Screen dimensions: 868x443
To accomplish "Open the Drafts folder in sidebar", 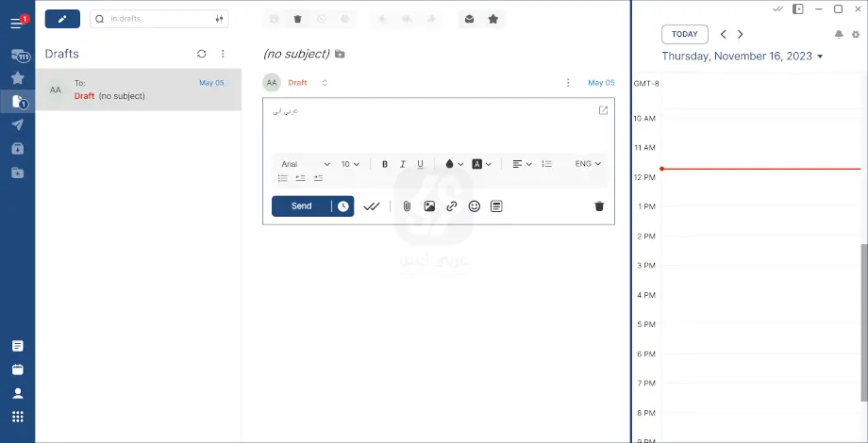I will (19, 102).
